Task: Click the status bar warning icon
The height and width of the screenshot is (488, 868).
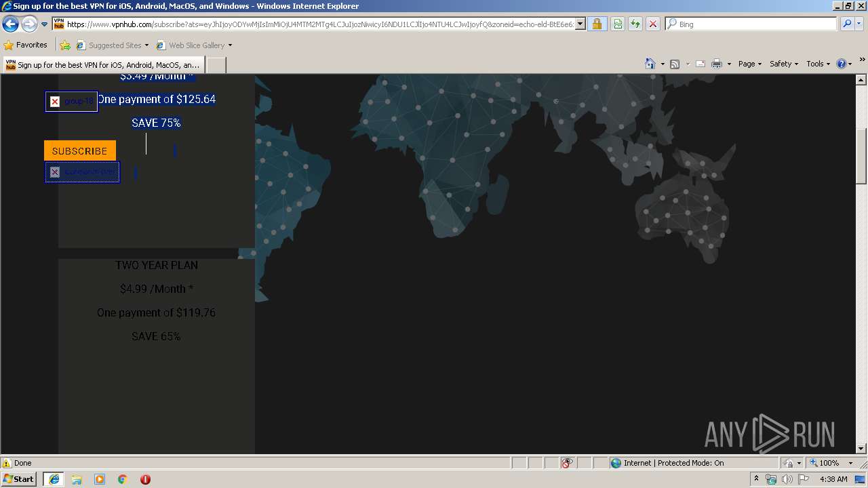Action: click(x=7, y=463)
